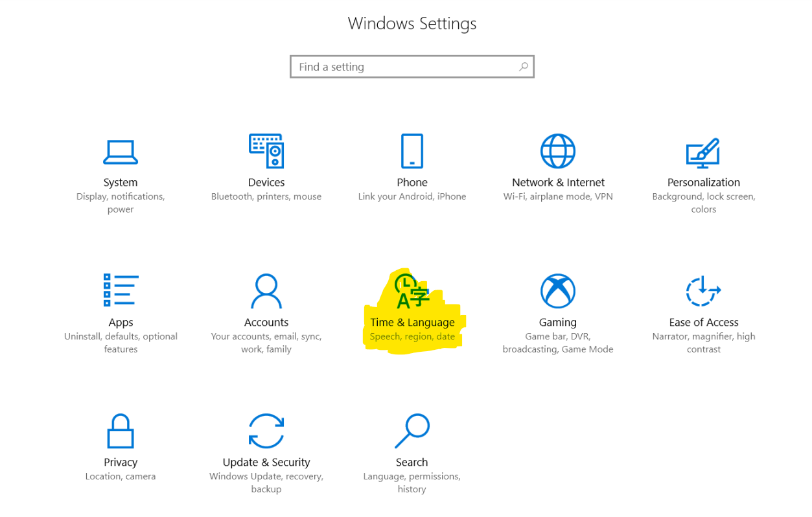Click the Ease of Access label

pos(704,323)
